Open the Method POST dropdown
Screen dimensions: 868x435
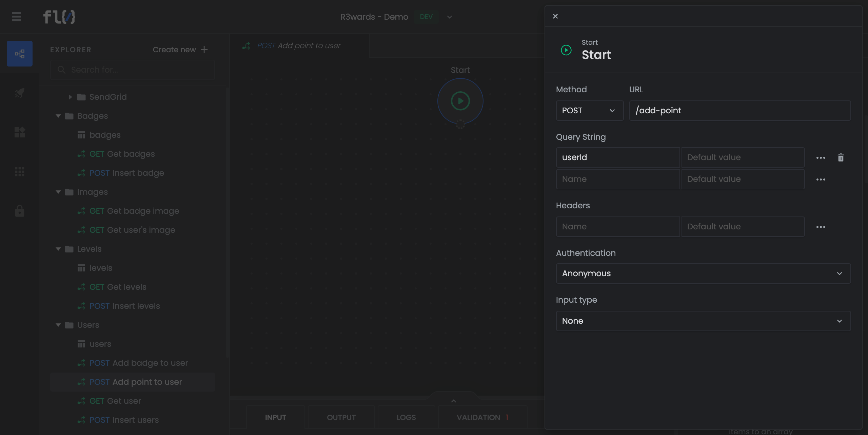point(590,111)
